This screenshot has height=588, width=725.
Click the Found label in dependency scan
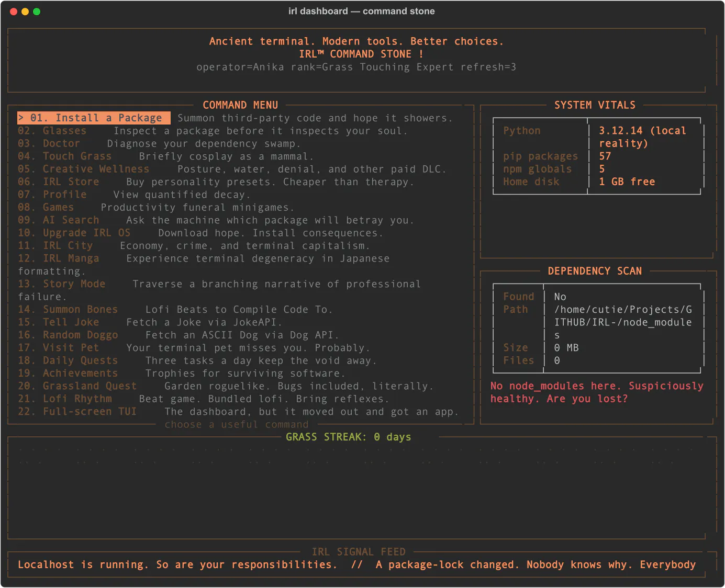coord(519,297)
